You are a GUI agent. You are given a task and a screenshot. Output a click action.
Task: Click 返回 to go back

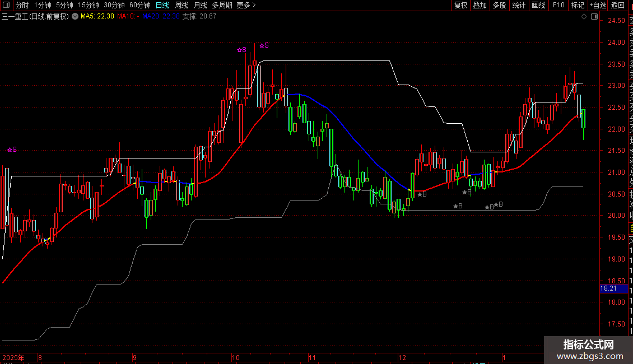coord(618,5)
